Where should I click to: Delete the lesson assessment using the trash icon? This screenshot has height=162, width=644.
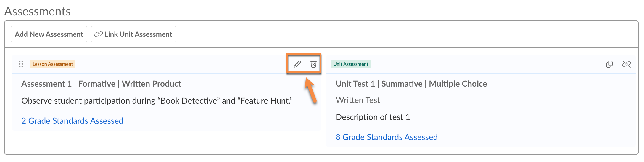(313, 64)
